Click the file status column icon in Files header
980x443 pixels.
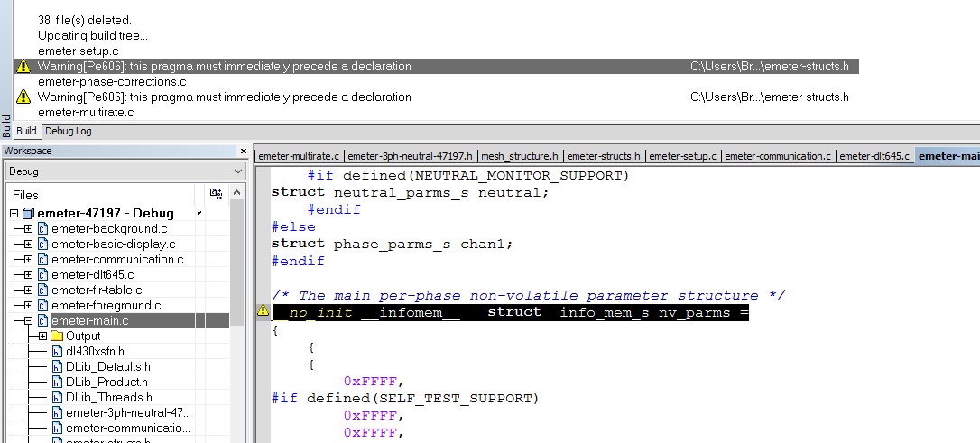(217, 194)
